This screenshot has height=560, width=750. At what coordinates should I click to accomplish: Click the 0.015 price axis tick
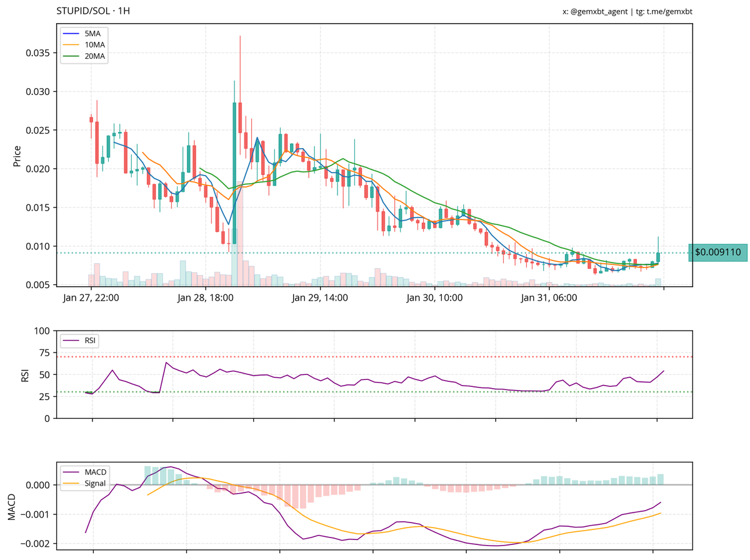click(x=37, y=207)
